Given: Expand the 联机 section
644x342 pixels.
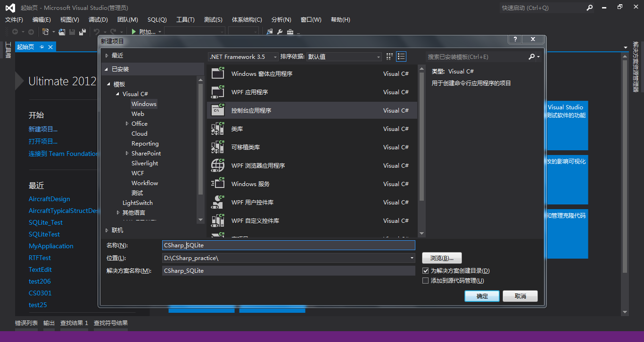Looking at the screenshot, I should click(x=107, y=230).
